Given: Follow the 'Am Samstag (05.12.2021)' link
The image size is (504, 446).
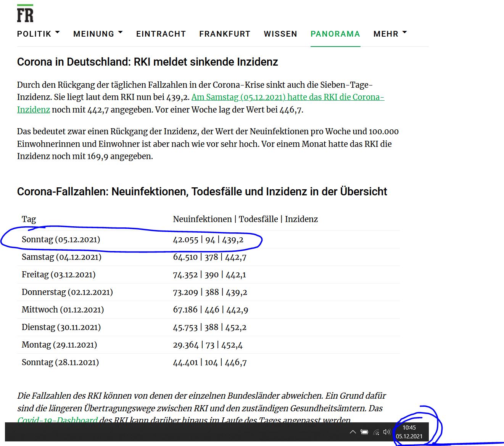Looking at the screenshot, I should [x=287, y=97].
